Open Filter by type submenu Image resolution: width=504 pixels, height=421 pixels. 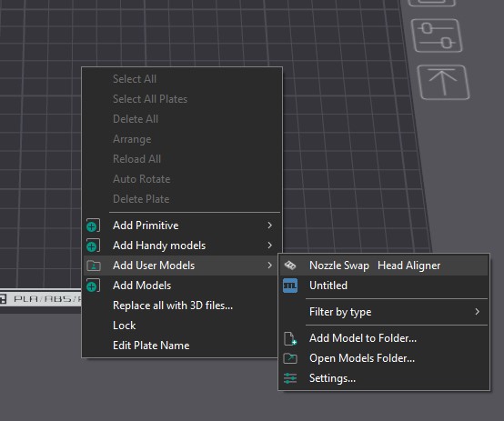[x=384, y=312]
